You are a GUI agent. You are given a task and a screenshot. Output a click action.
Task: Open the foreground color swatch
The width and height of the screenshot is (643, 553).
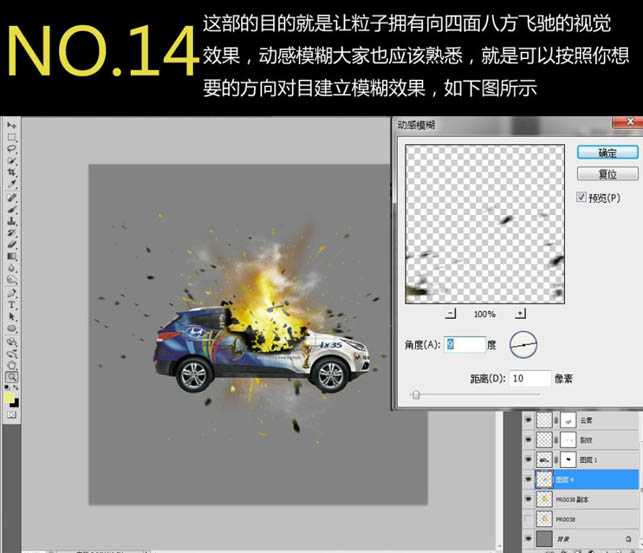[x=9, y=397]
